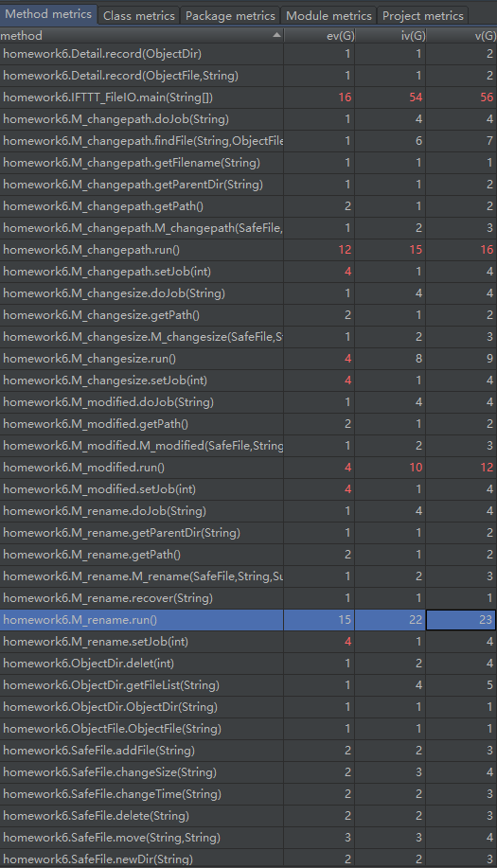Select row M_rename.doJob(String)
This screenshot has height=868, width=497.
248,511
